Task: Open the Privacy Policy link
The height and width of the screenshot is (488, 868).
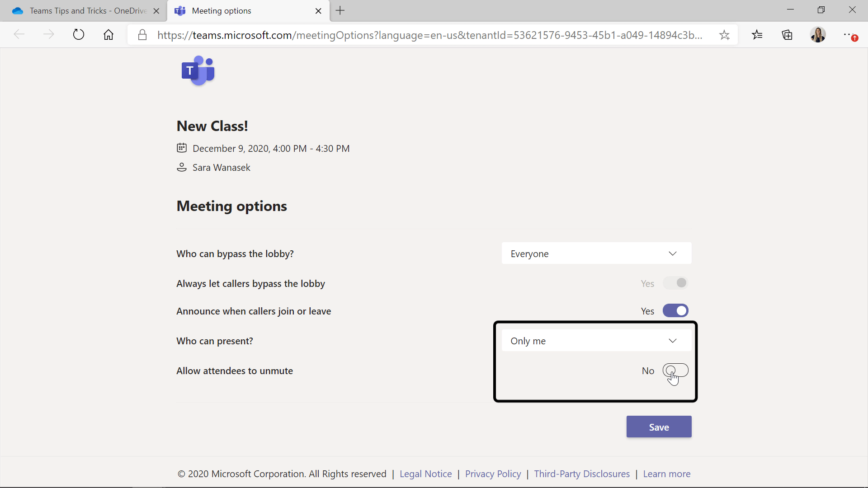Action: click(492, 474)
